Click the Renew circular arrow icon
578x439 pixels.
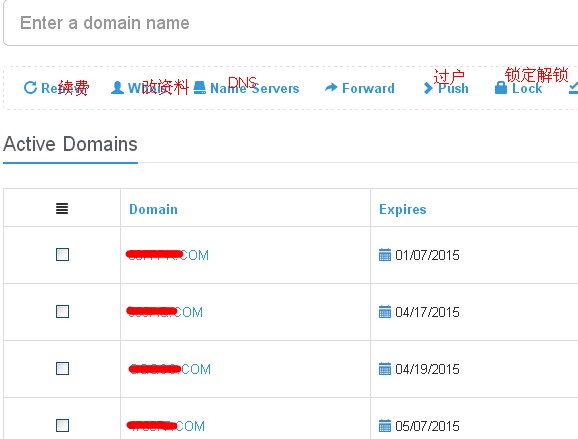[30, 88]
